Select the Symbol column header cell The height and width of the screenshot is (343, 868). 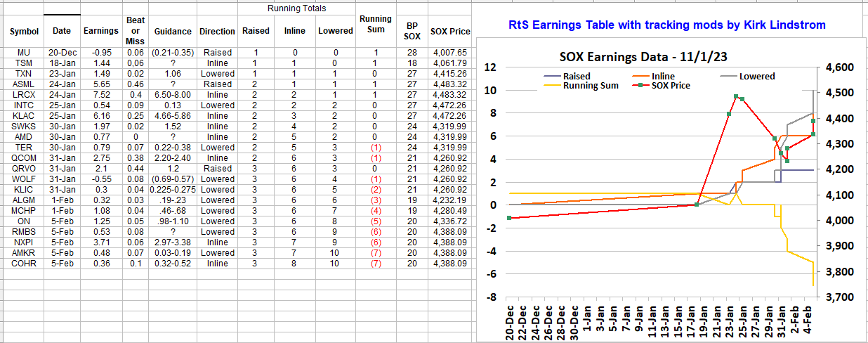(x=24, y=32)
